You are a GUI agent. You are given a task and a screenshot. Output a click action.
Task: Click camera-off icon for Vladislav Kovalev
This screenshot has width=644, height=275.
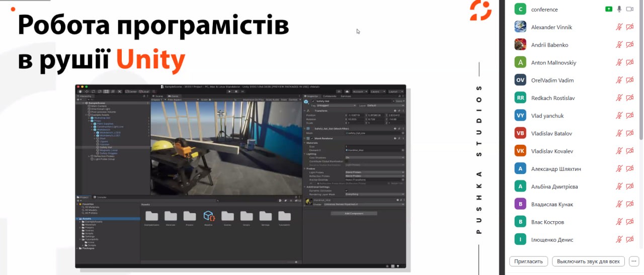(x=629, y=151)
